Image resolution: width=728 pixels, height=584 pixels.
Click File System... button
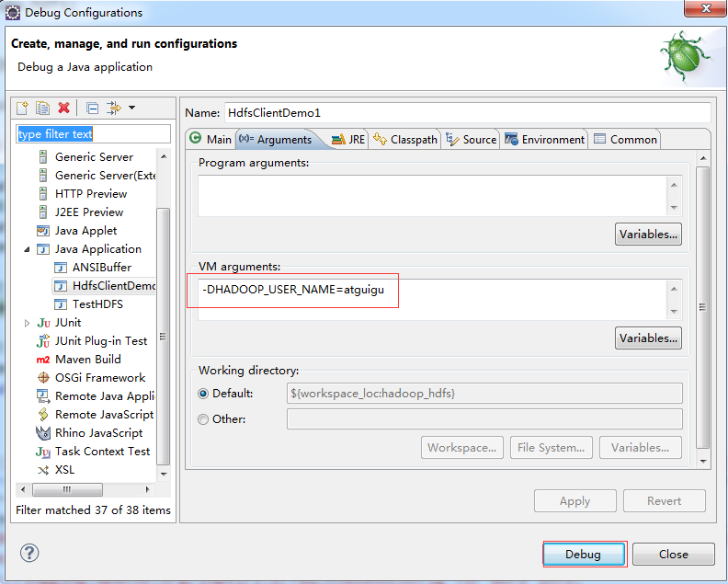tap(552, 448)
